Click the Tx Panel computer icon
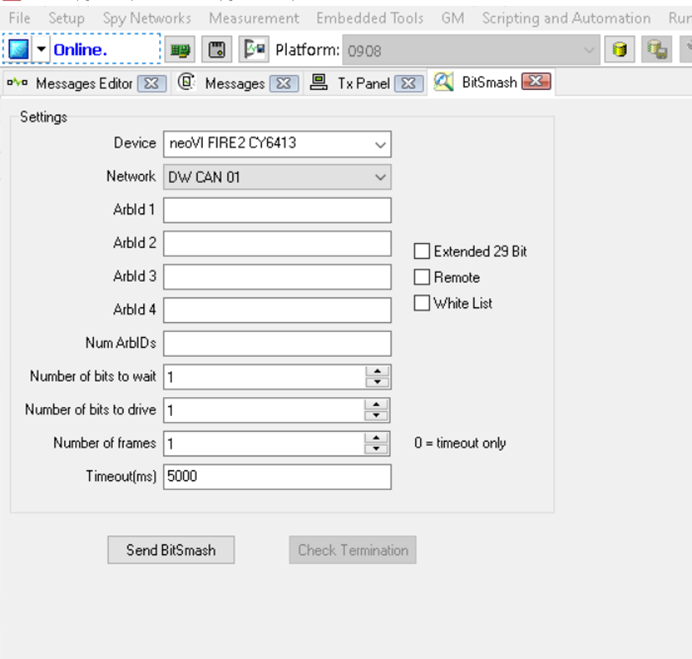This screenshot has height=659, width=692. click(x=319, y=82)
